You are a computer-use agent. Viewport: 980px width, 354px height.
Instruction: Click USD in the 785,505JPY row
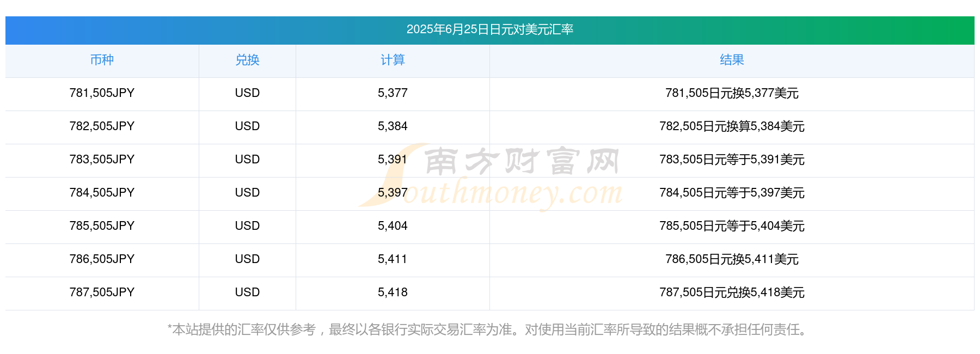[x=247, y=226]
